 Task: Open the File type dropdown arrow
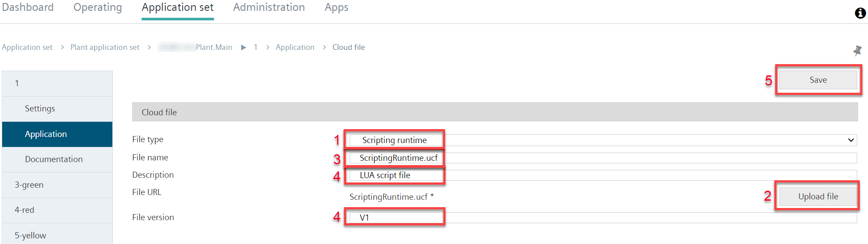pos(851,140)
